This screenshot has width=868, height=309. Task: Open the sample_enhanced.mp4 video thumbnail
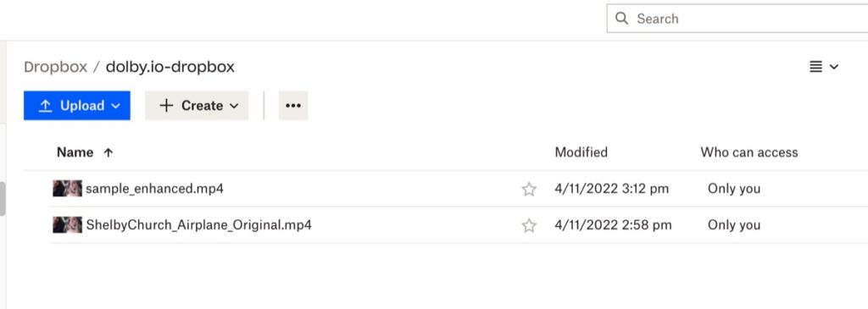click(68, 189)
